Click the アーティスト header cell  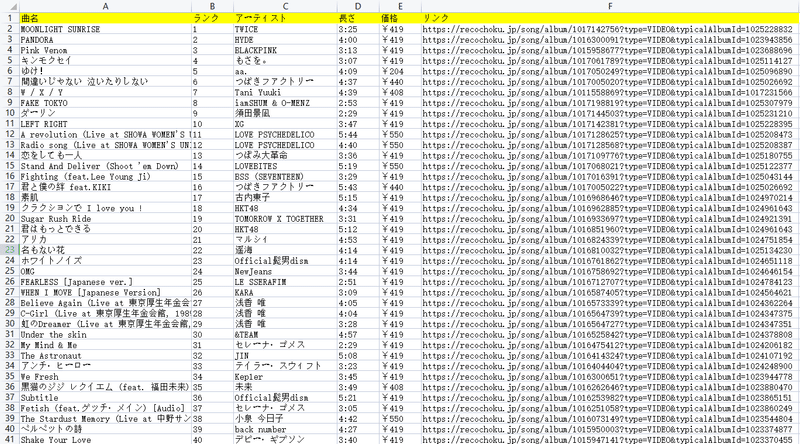(x=285, y=18)
